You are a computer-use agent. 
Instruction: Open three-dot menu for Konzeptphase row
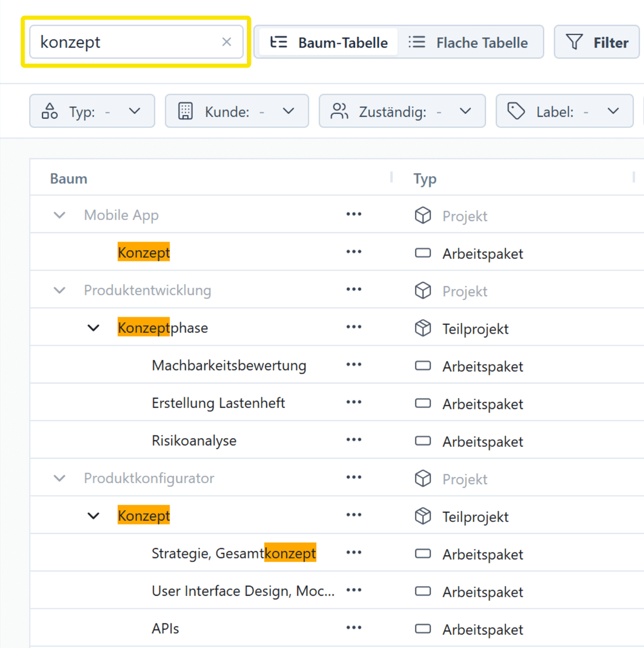(x=354, y=327)
